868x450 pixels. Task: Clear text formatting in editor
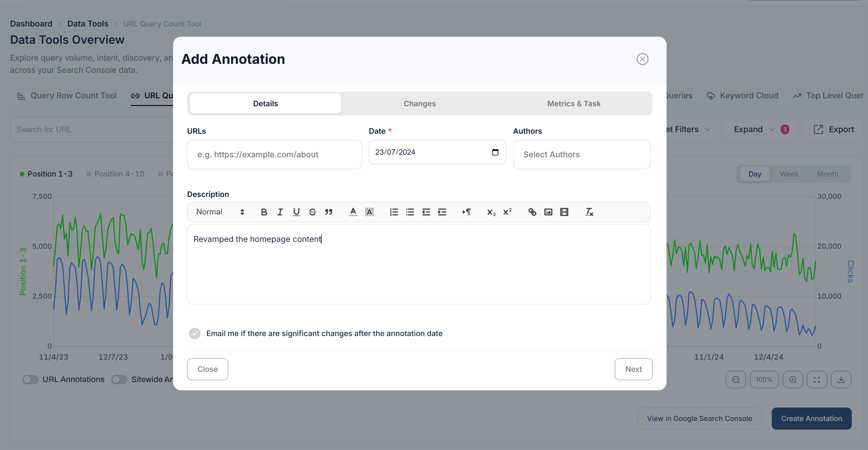click(589, 212)
